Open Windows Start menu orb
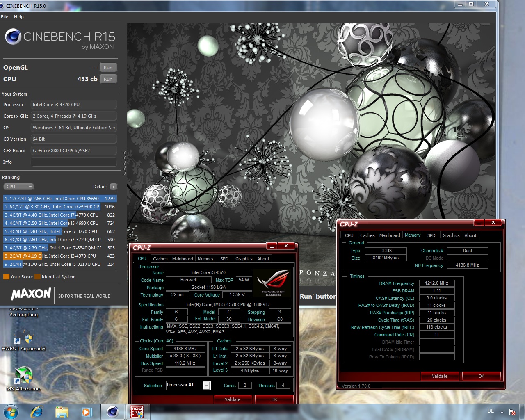The image size is (525, 420). tap(11, 411)
